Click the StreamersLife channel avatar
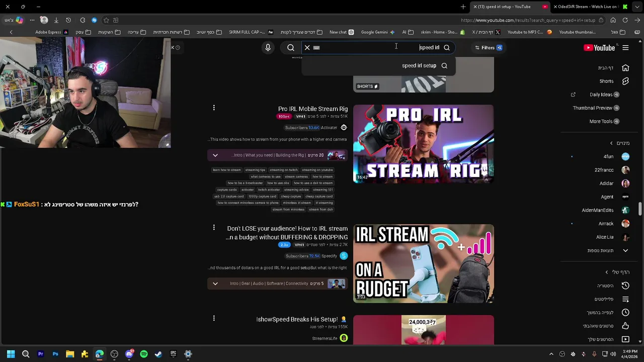The width and height of the screenshot is (644, 362). click(344, 338)
